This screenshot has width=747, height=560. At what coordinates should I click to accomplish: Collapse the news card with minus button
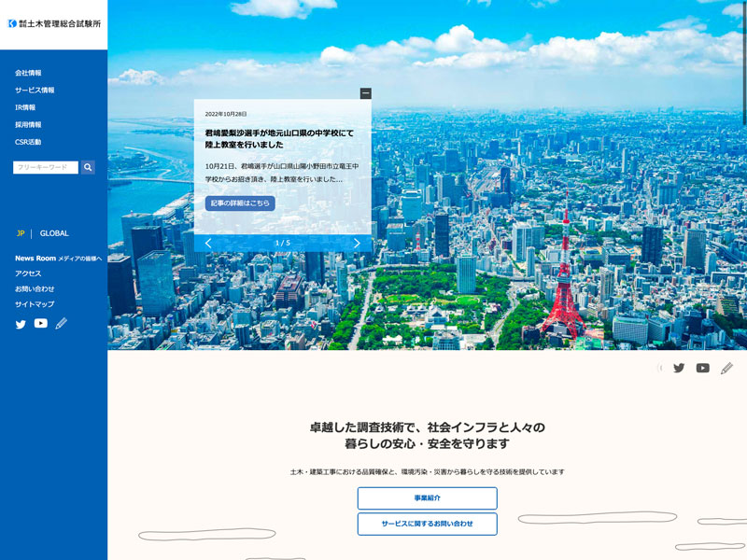click(x=365, y=93)
